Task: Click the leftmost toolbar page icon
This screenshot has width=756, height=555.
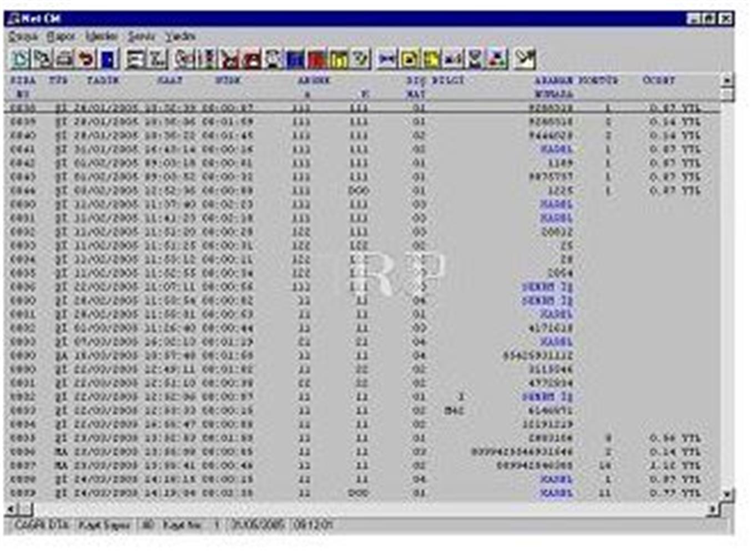Action: [x=20, y=59]
